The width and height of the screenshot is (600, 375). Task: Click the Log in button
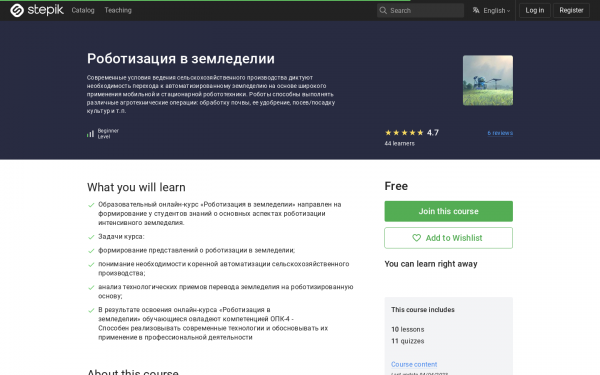point(535,10)
